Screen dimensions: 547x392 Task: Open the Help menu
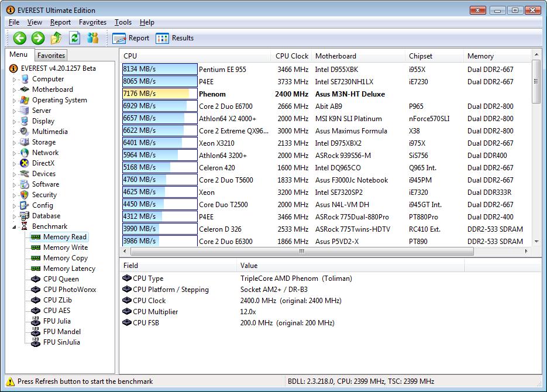click(x=147, y=22)
